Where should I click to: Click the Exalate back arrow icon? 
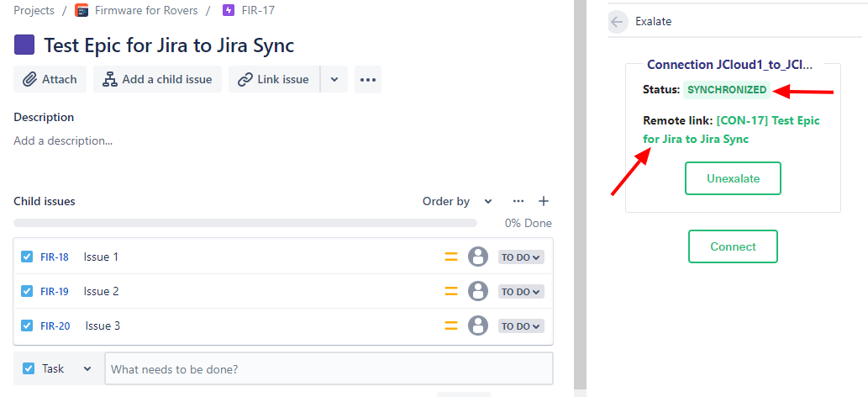(617, 22)
